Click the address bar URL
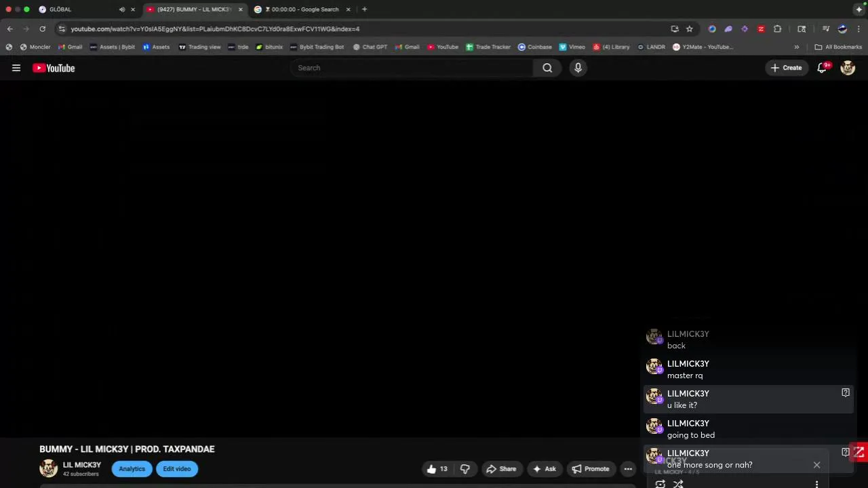The image size is (868, 488). pyautogui.click(x=215, y=29)
